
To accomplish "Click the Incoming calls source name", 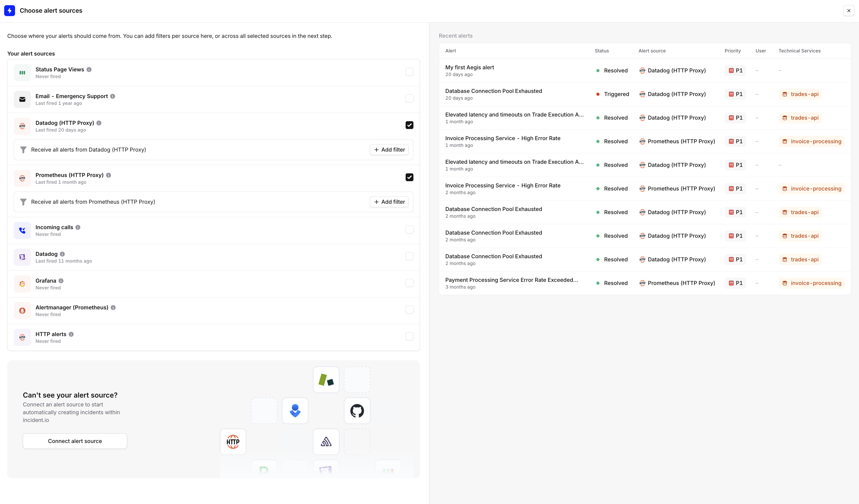I will pos(54,227).
